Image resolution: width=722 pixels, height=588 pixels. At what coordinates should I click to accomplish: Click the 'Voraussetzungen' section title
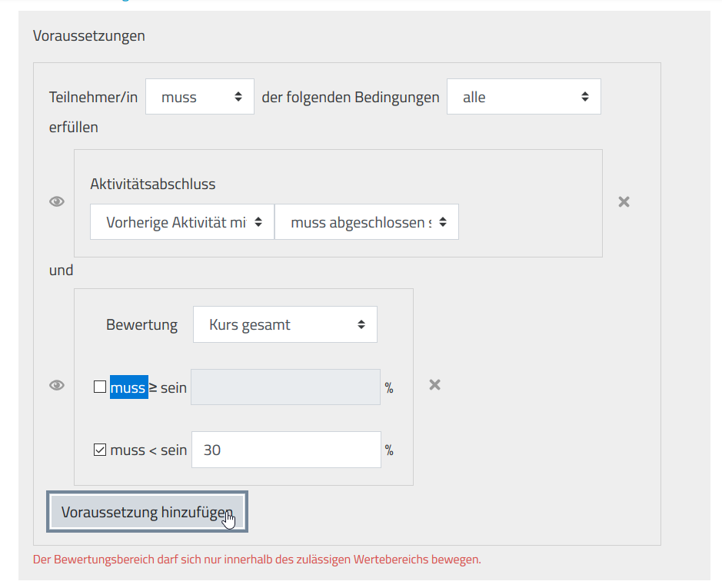coord(89,36)
